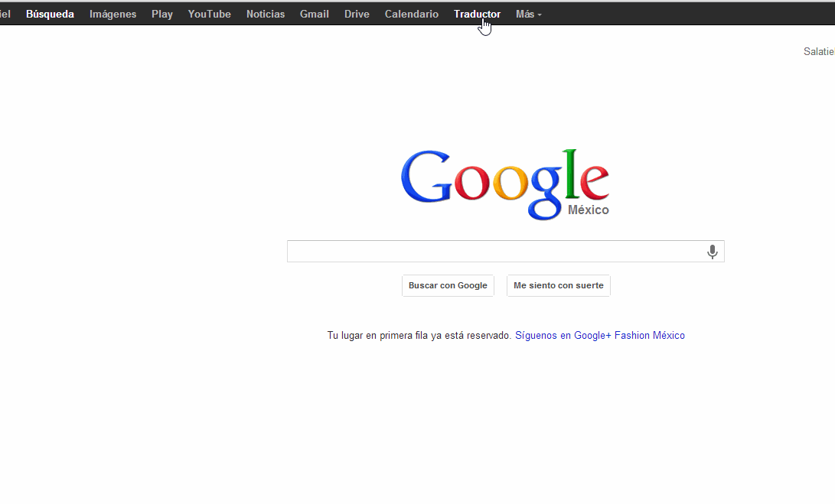Click the microphone voice search icon
Screen dimensions: 835x504
click(x=712, y=252)
